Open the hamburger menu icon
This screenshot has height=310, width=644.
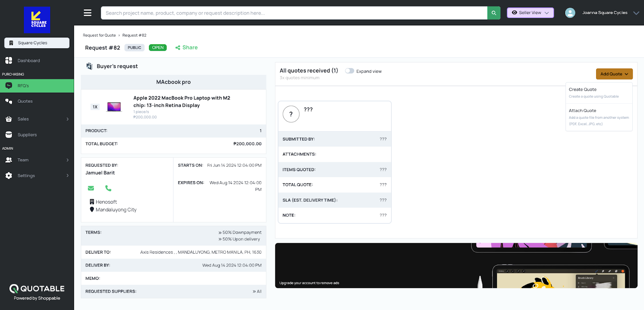[87, 13]
